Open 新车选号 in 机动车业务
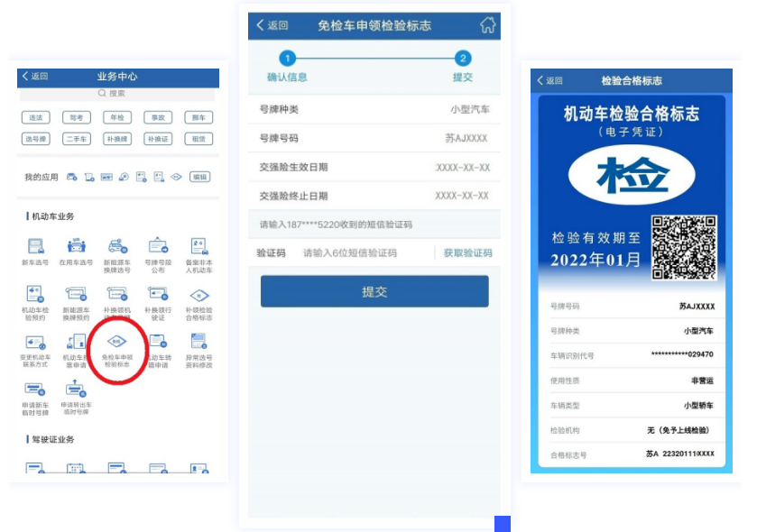Viewport: 757px width, 532px height. tap(35, 252)
